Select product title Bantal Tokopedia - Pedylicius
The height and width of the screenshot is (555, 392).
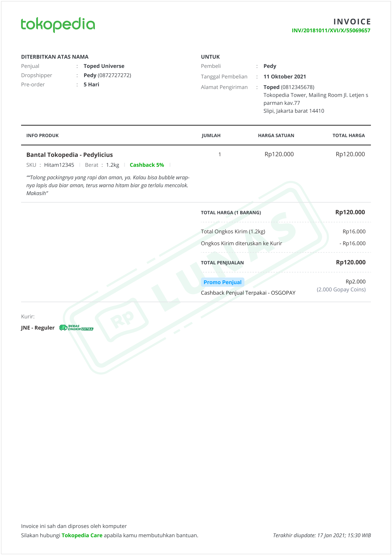(70, 155)
